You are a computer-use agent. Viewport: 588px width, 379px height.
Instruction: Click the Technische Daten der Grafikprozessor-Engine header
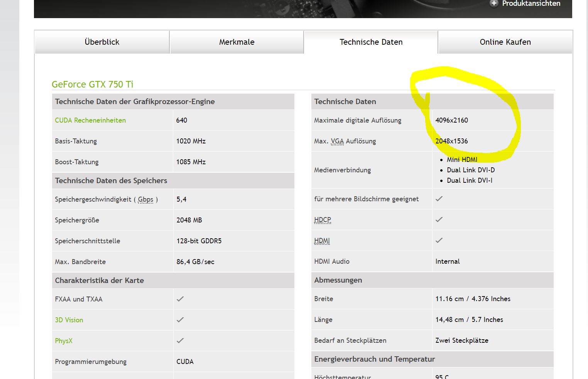pos(135,101)
